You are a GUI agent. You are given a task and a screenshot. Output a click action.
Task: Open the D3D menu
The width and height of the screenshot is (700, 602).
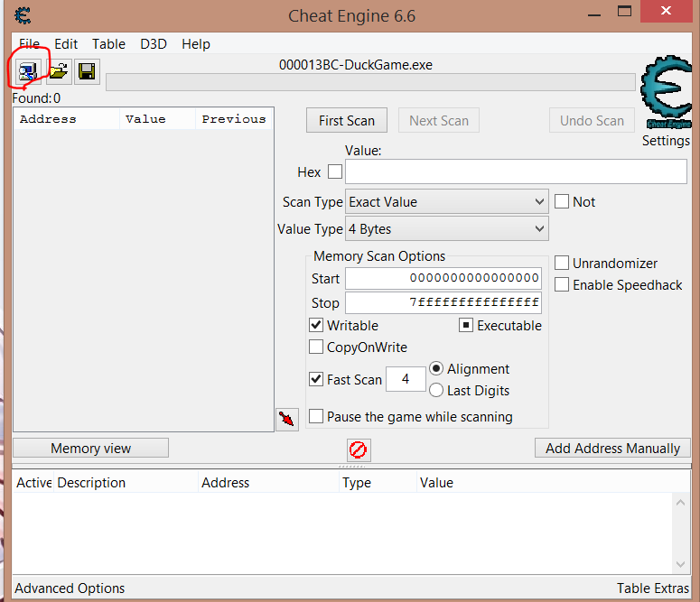tap(154, 43)
